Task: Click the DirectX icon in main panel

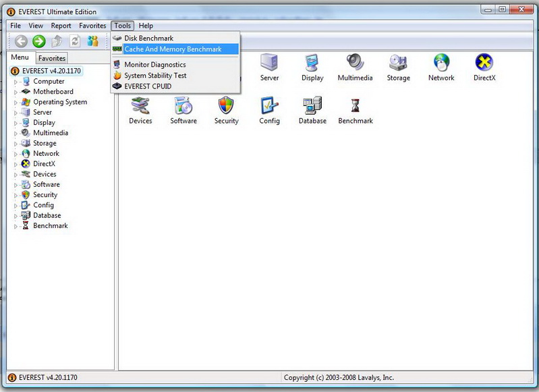Action: (484, 63)
